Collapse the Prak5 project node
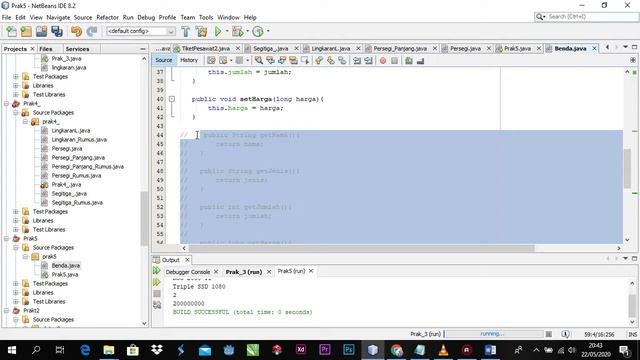The image size is (640, 360). (7, 238)
